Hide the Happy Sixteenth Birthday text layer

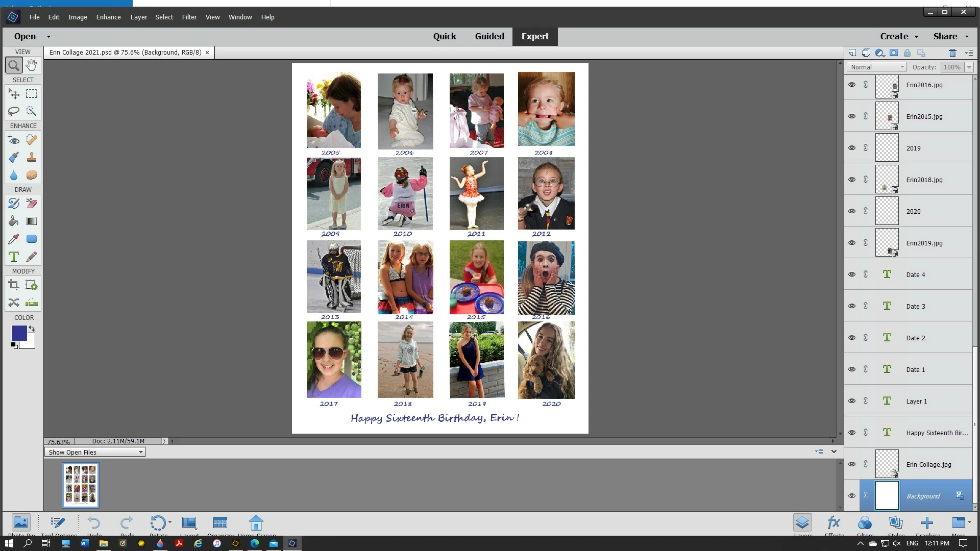tap(852, 433)
